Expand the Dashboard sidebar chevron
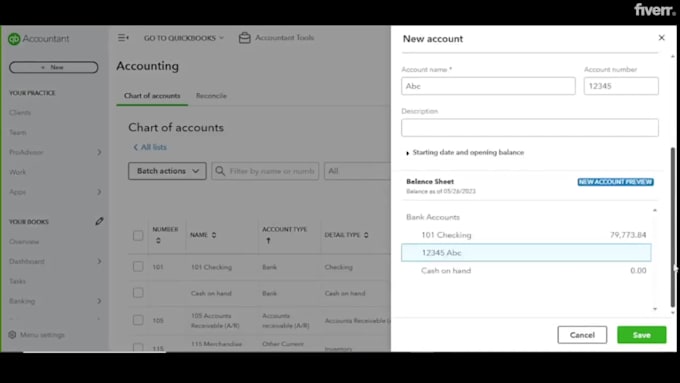 pyautogui.click(x=99, y=261)
